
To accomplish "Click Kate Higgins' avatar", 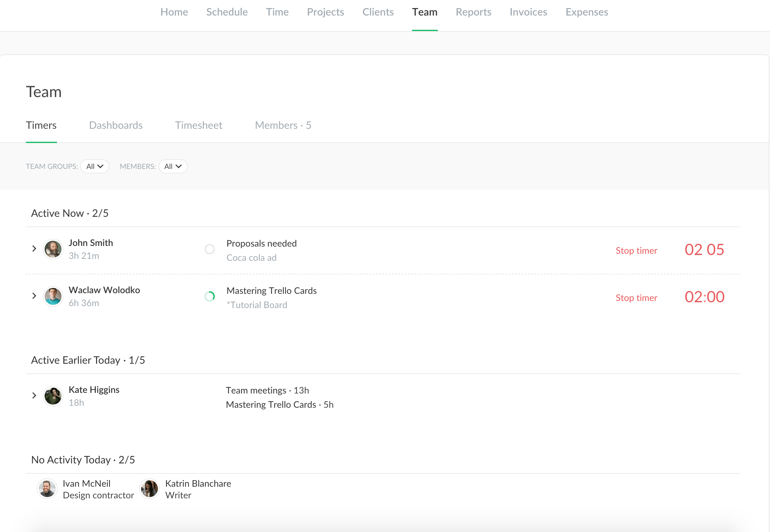I will (x=53, y=396).
